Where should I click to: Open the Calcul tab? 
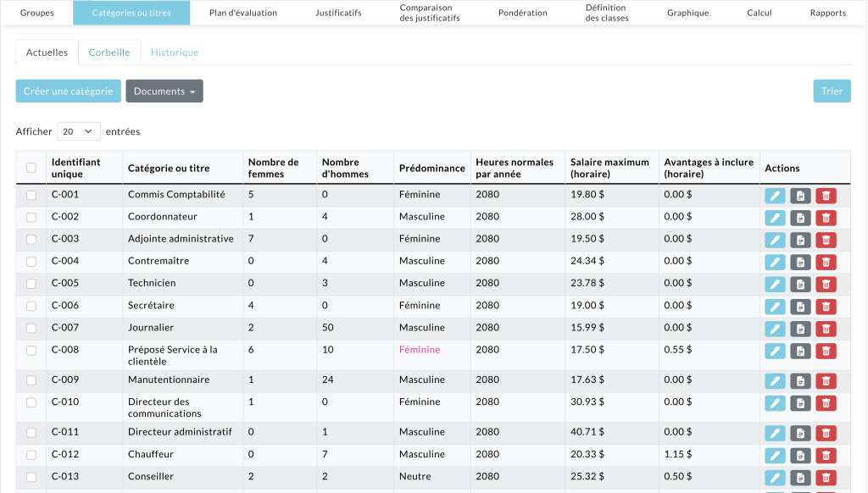click(759, 13)
